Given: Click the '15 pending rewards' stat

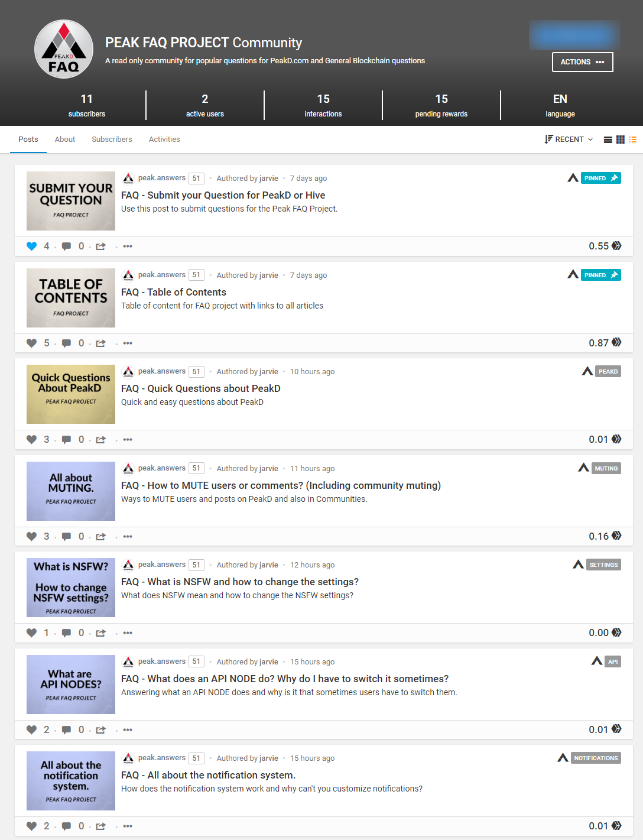Looking at the screenshot, I should point(441,105).
